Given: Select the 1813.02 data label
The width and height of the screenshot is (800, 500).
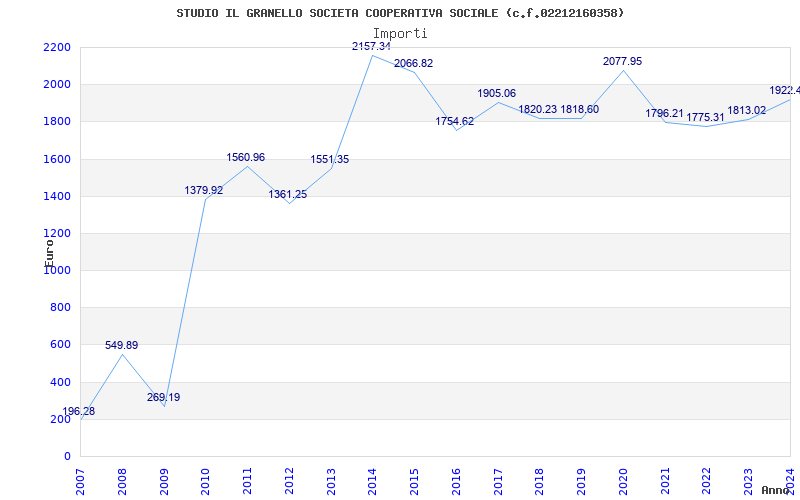Looking at the screenshot, I should tap(746, 110).
